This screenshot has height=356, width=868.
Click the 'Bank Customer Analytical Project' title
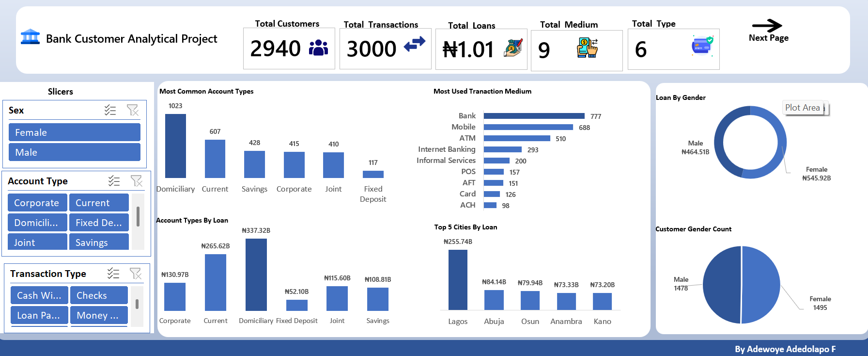click(132, 39)
